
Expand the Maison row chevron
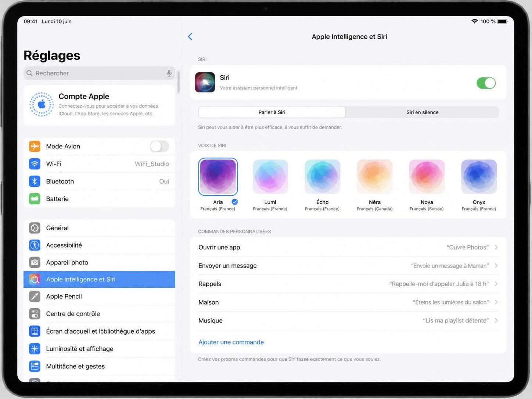tap(496, 302)
